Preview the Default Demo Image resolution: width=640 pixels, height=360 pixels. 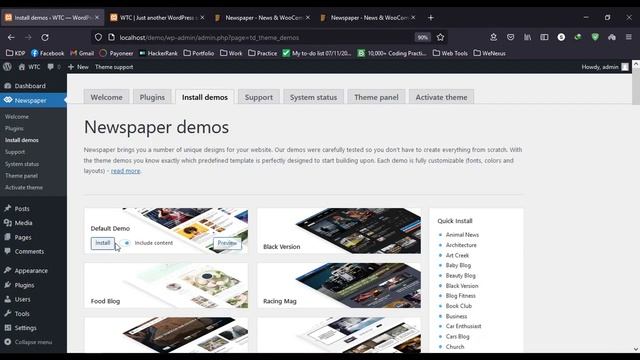click(227, 243)
